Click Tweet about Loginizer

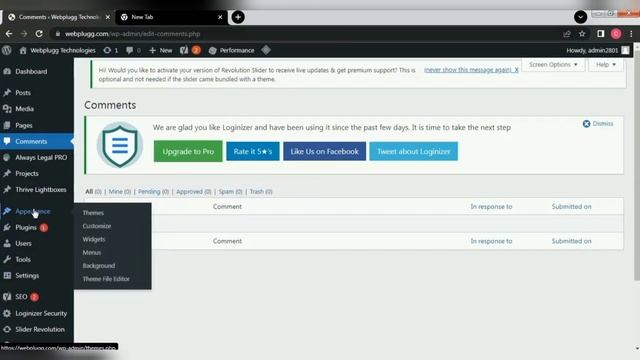[x=413, y=151]
